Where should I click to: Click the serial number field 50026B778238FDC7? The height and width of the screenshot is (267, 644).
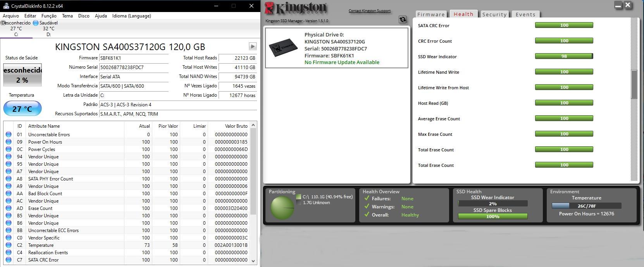pyautogui.click(x=134, y=67)
